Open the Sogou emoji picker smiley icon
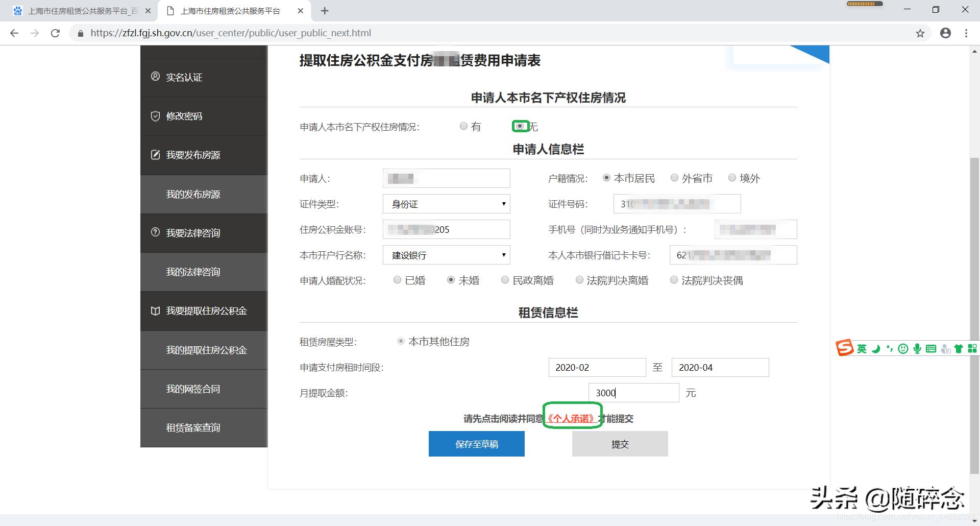This screenshot has width=980, height=526. coord(903,348)
